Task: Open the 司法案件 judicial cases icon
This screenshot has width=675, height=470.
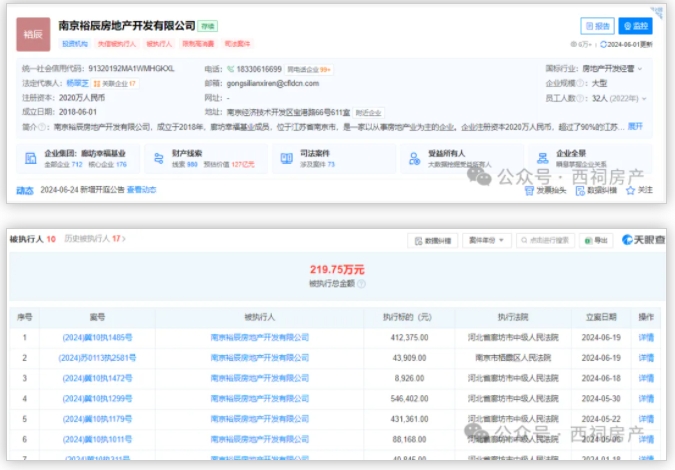Action: coord(285,157)
